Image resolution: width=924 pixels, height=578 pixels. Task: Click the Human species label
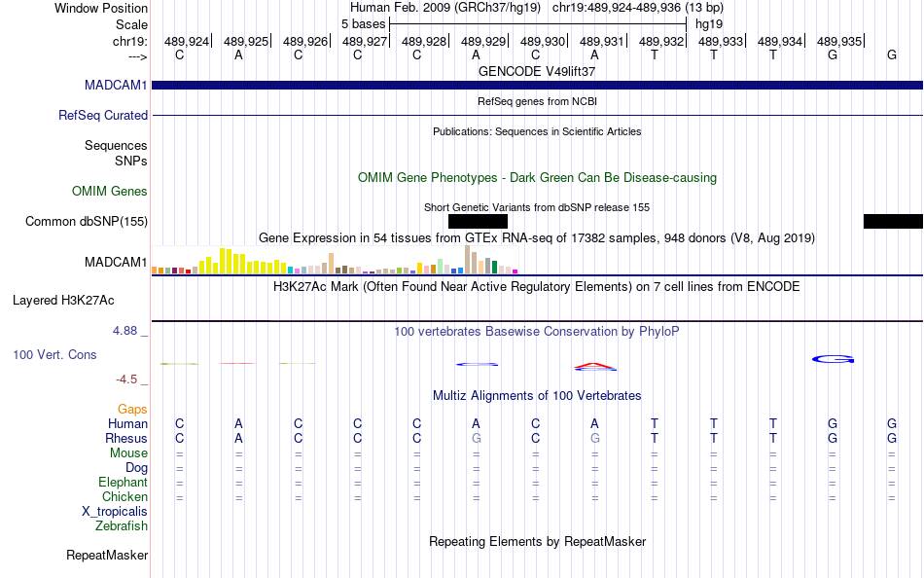tap(127, 424)
